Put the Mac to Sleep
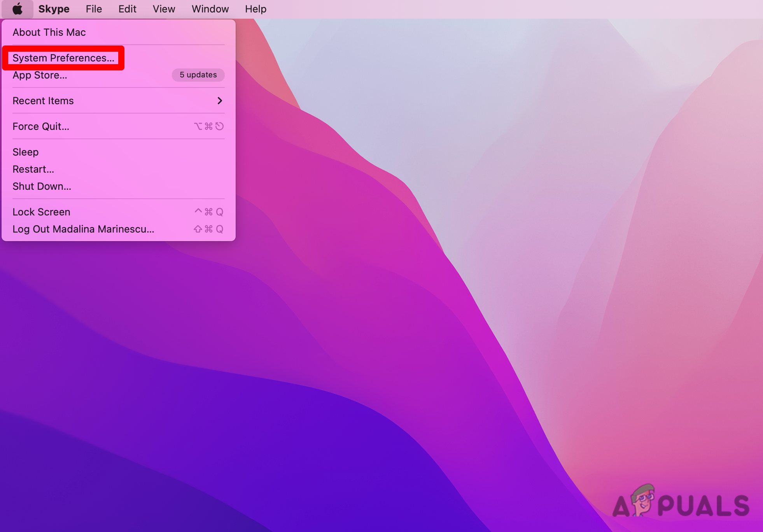 (26, 152)
